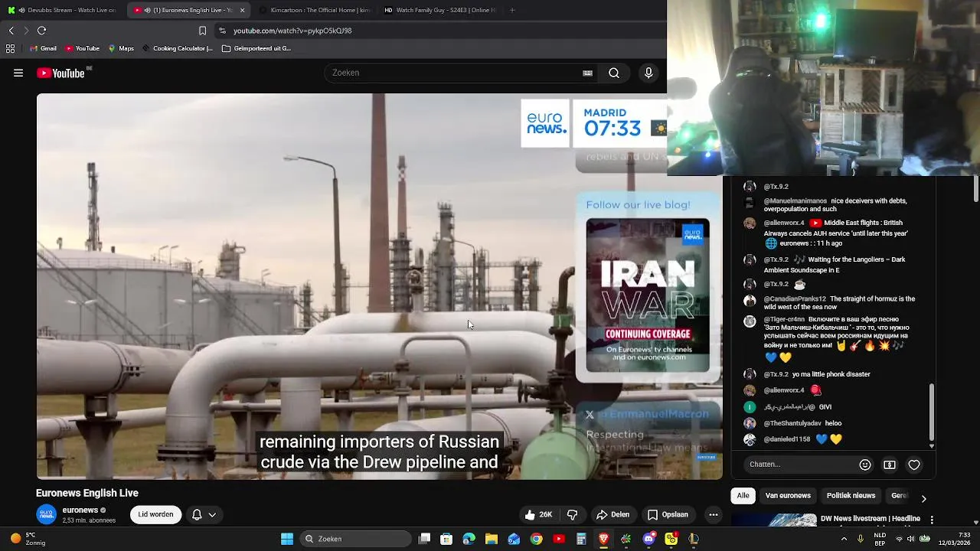Close the Euronews English Live tab

[243, 10]
